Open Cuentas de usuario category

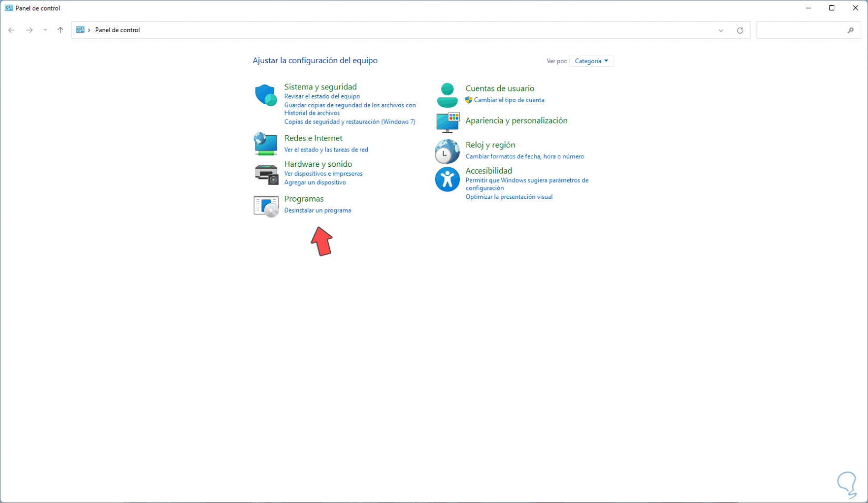pyautogui.click(x=500, y=88)
